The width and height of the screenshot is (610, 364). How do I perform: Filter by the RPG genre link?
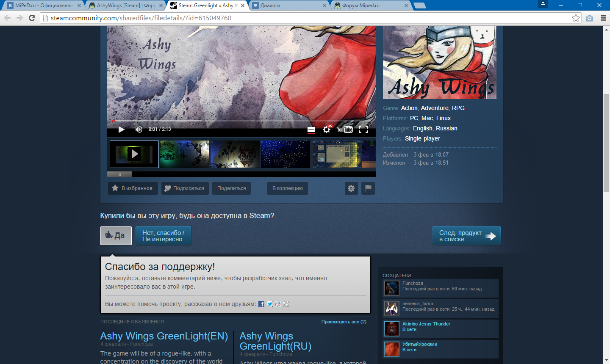tap(458, 108)
